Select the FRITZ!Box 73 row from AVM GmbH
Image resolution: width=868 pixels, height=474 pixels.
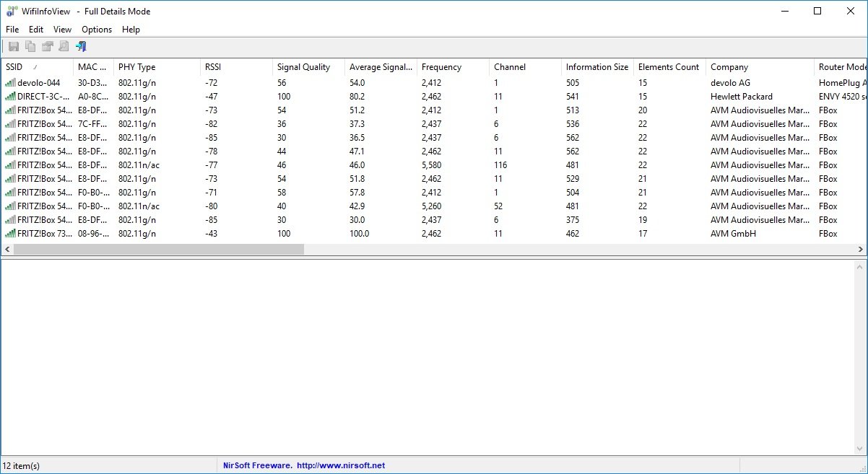click(45, 234)
